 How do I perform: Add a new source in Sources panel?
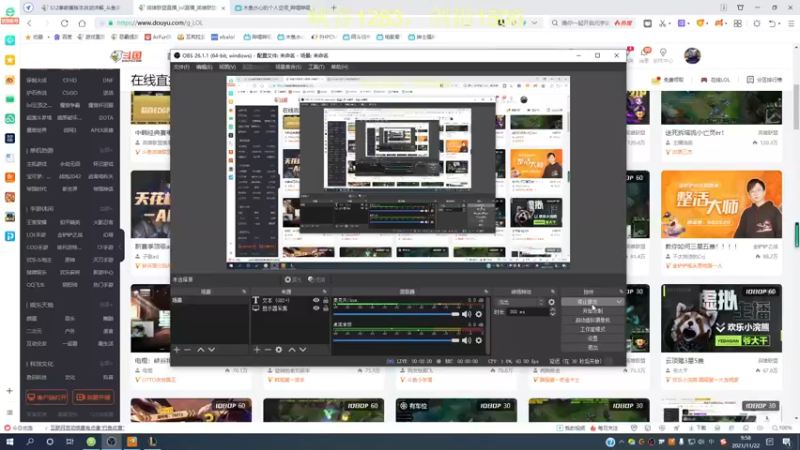point(257,349)
